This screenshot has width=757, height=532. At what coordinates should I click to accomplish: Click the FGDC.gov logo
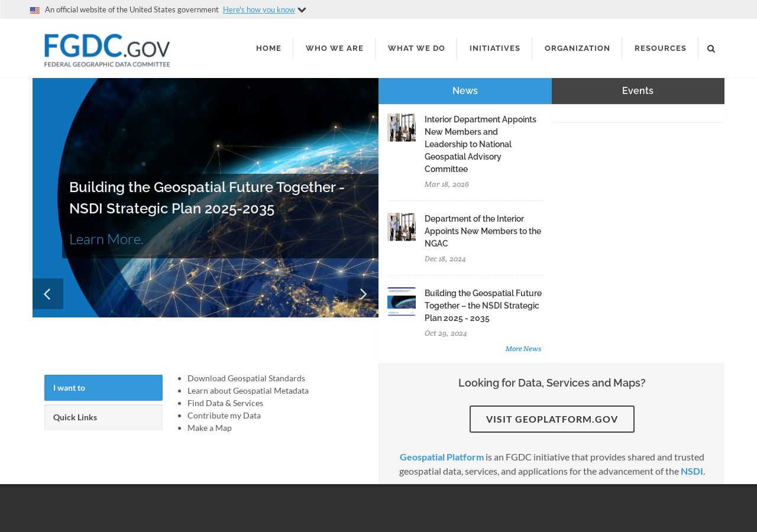(x=107, y=50)
